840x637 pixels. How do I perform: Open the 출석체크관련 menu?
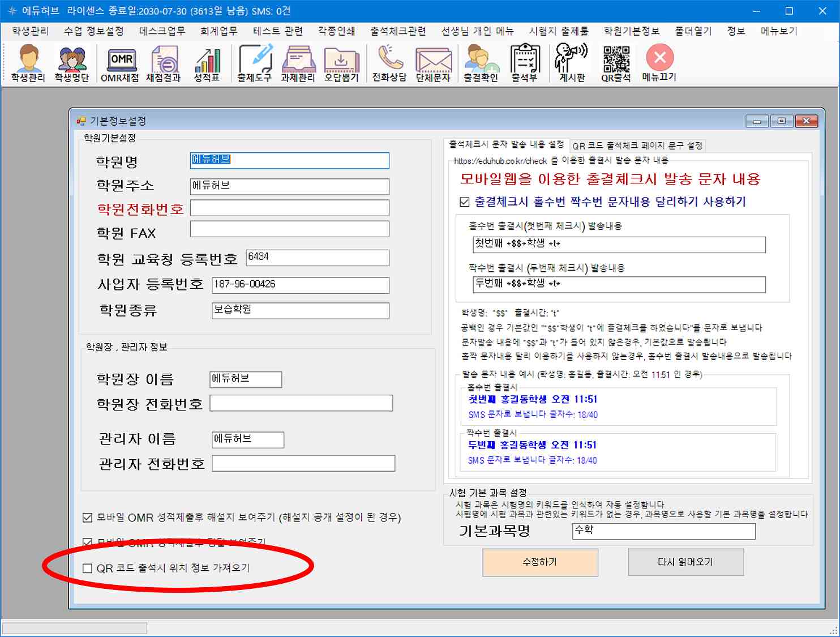[398, 31]
